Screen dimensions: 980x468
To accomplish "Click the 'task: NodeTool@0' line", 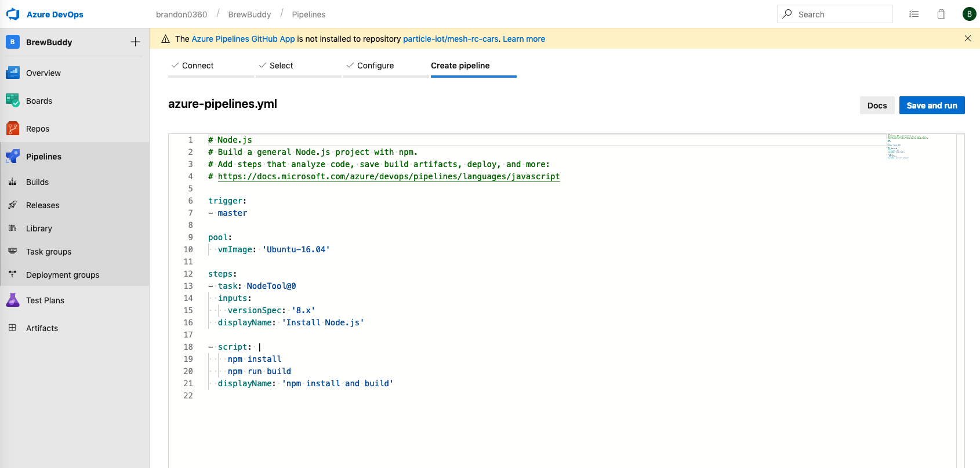I will coord(252,286).
